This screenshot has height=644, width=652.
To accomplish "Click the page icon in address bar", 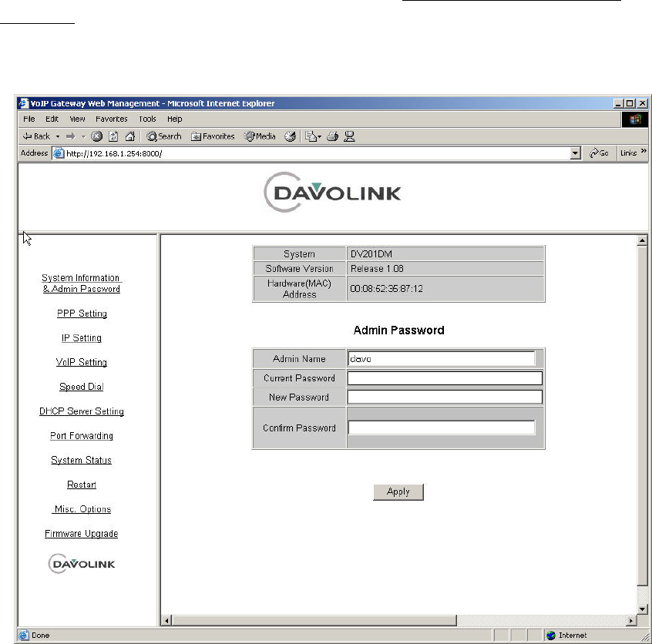I will coord(59,153).
